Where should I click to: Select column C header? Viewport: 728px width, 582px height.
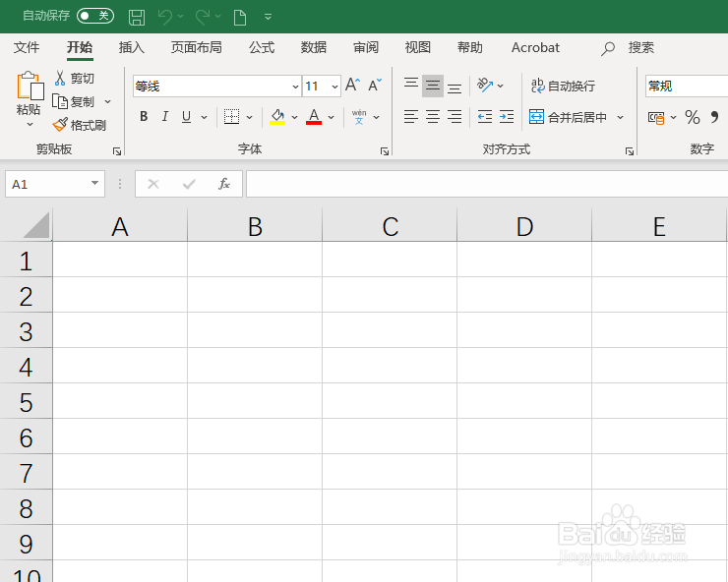[x=390, y=226]
